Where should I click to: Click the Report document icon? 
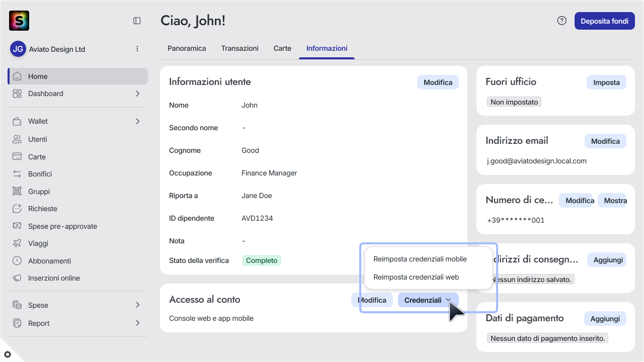[18, 323]
